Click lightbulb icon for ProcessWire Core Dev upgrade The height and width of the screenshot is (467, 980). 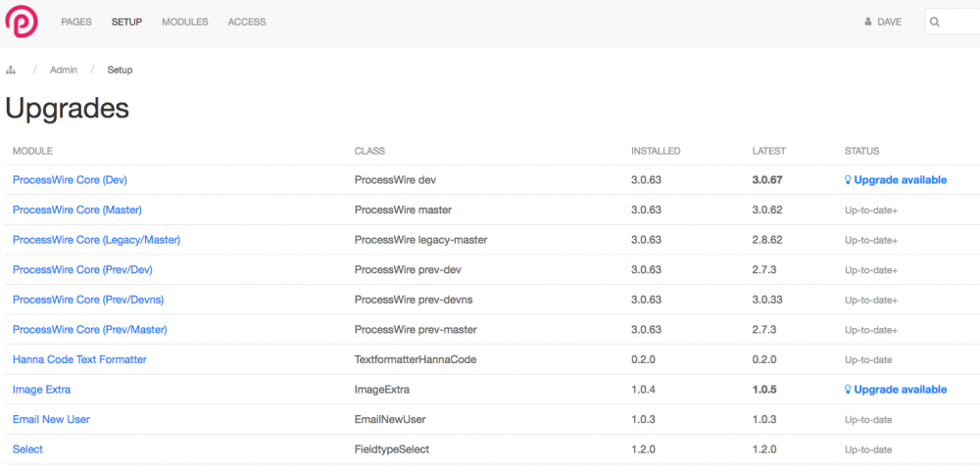click(849, 180)
